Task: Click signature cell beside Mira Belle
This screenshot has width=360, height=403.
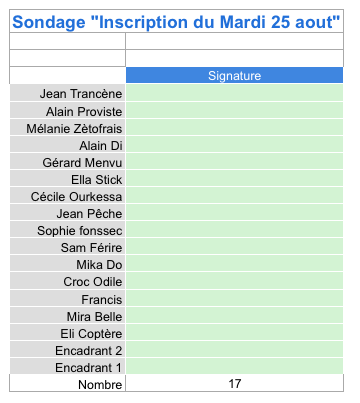Action: click(234, 316)
